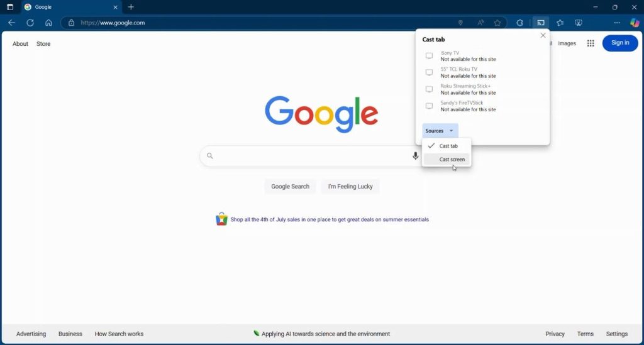Image resolution: width=644 pixels, height=345 pixels.
Task: Click the Sign in button
Action: (619, 43)
